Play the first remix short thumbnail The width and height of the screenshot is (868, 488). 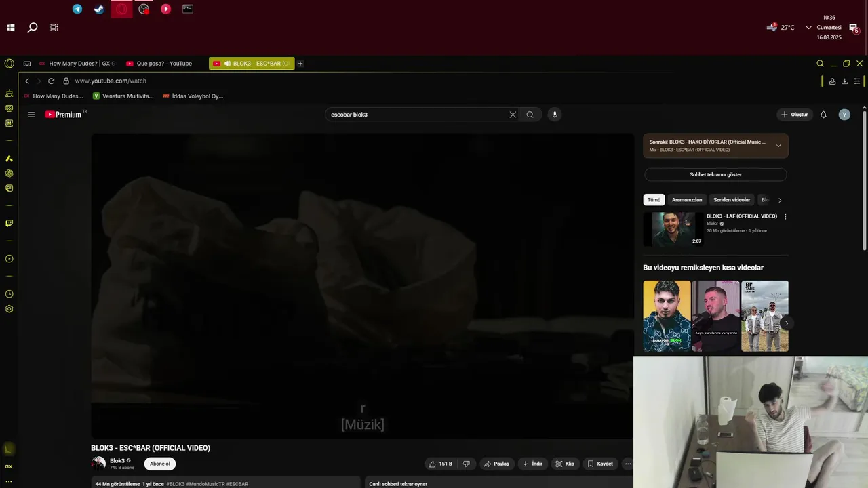(667, 316)
